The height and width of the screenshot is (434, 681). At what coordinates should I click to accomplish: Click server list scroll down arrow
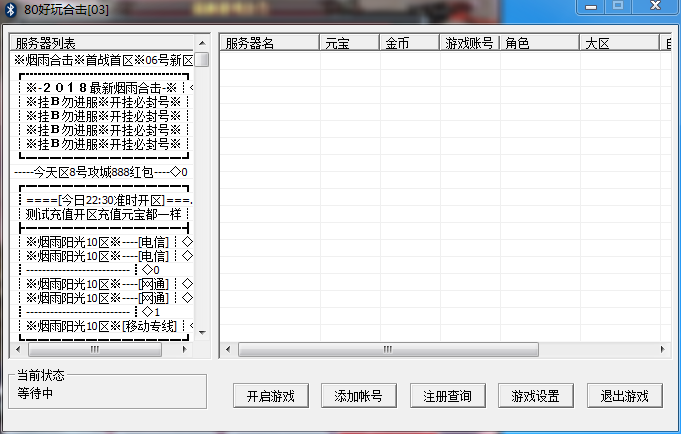(x=202, y=333)
